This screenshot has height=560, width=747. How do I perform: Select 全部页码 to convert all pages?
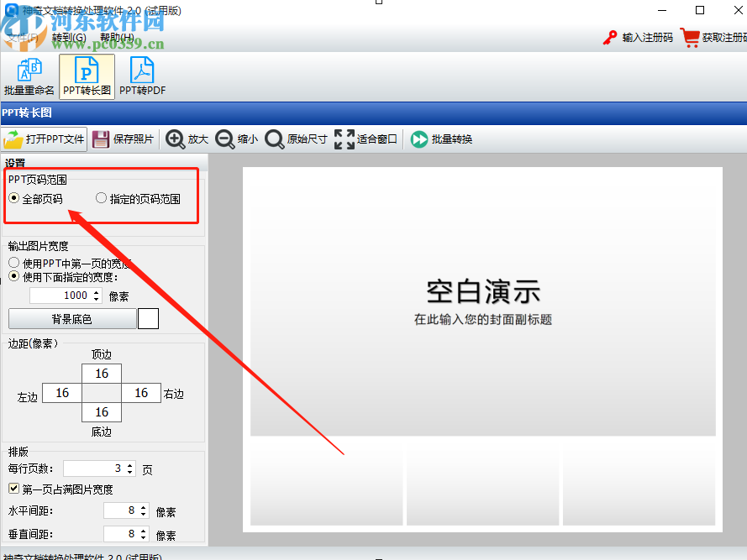click(14, 198)
